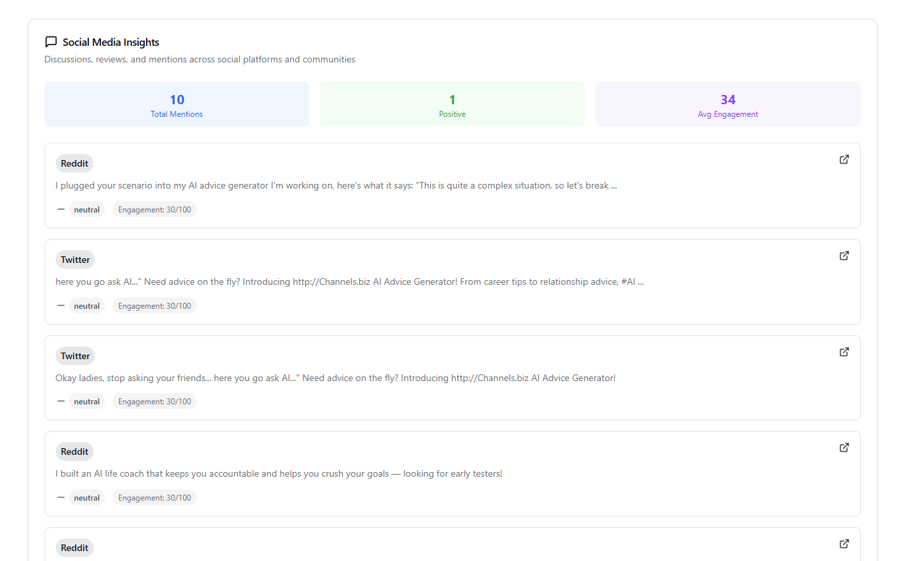Viewport: 924px width, 561px height.
Task: Click the number 10 in Total Mentions
Action: pos(177,100)
